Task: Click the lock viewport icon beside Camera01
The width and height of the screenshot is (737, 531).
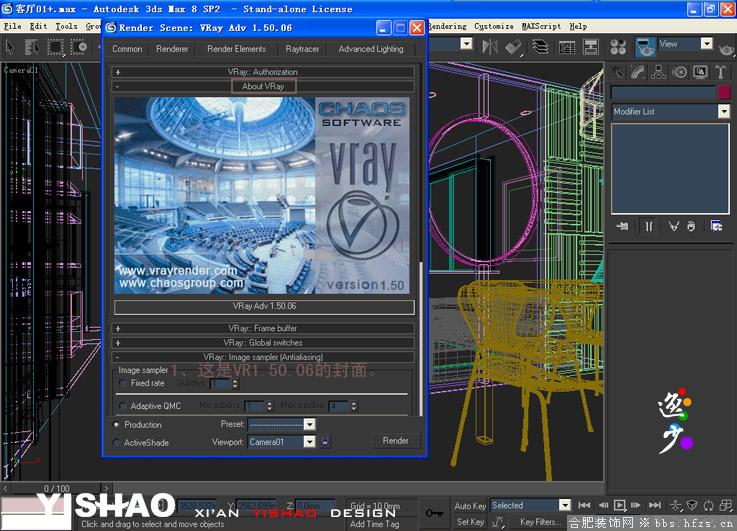Action: pyautogui.click(x=325, y=441)
